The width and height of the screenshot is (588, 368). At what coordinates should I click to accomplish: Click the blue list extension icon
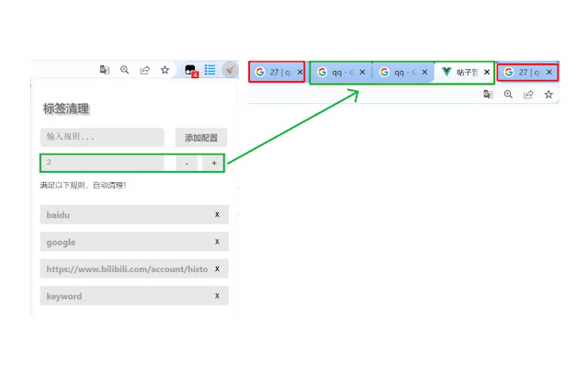(x=210, y=70)
